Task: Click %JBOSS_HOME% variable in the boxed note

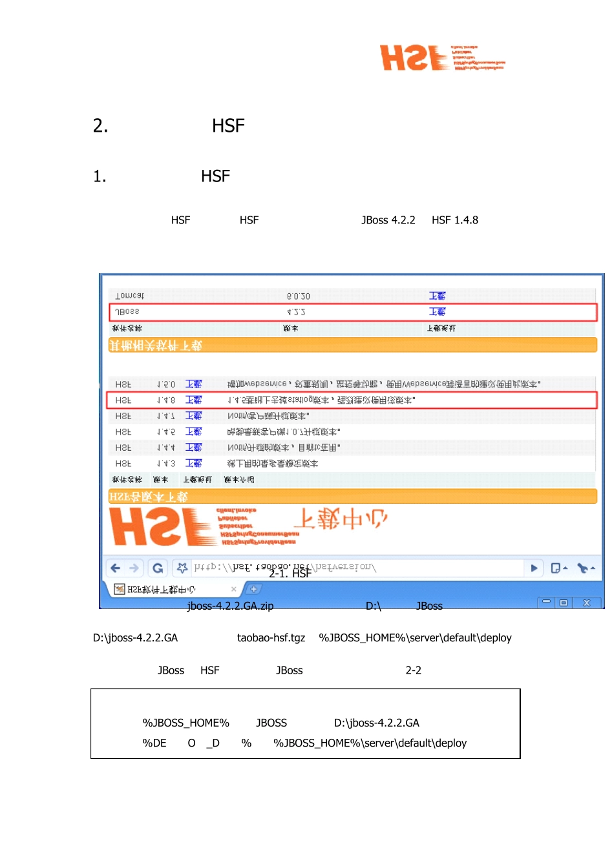Action: (x=186, y=723)
